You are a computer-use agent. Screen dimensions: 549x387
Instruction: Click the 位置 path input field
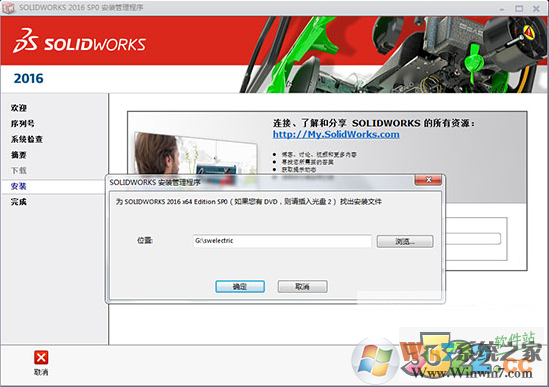click(282, 241)
